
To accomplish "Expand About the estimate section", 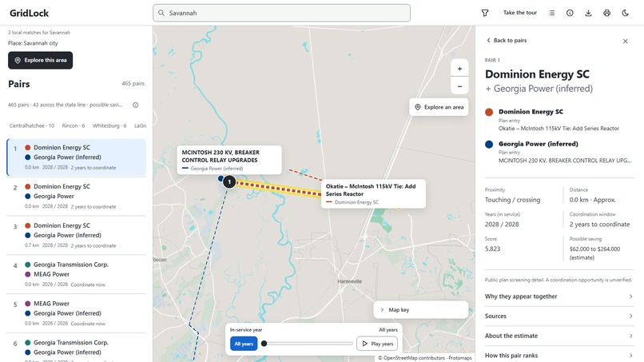I will [x=559, y=336].
